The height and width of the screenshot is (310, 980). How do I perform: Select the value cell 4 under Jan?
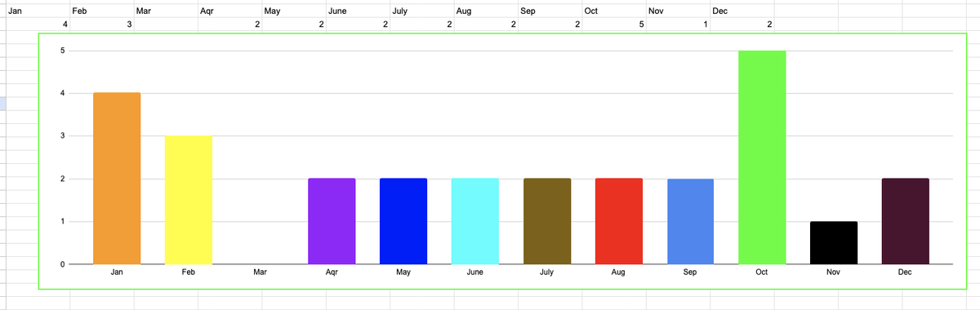[38, 24]
